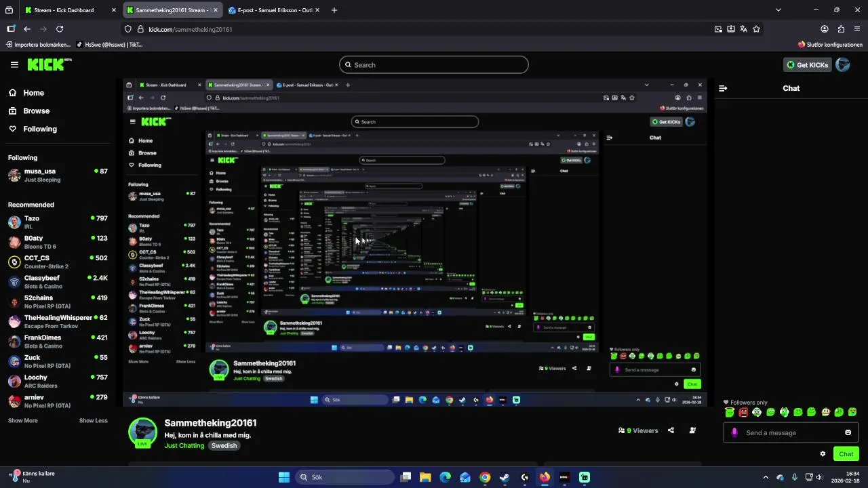Open the report/moderation user icon beside share
This screenshot has width=868, height=488.
click(692, 430)
